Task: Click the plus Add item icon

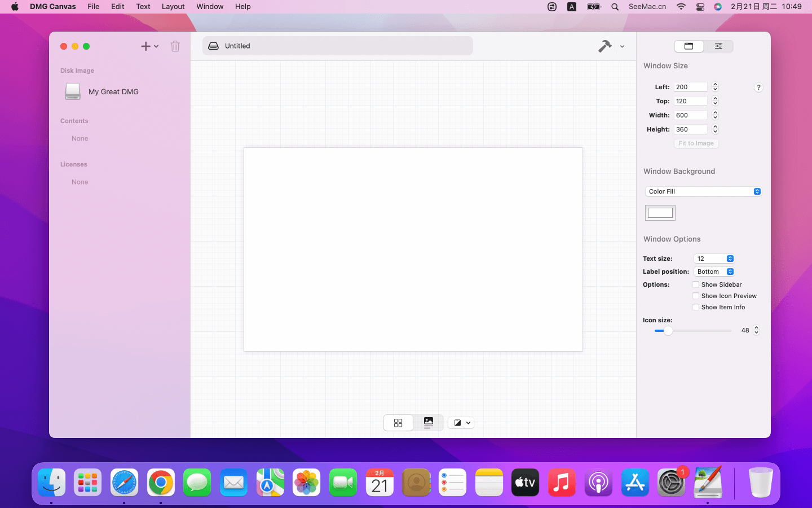Action: [145, 46]
